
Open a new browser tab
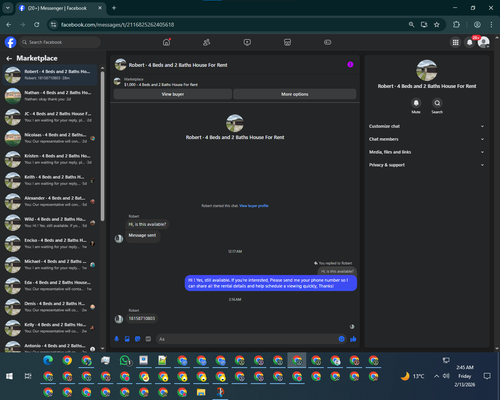[x=114, y=8]
